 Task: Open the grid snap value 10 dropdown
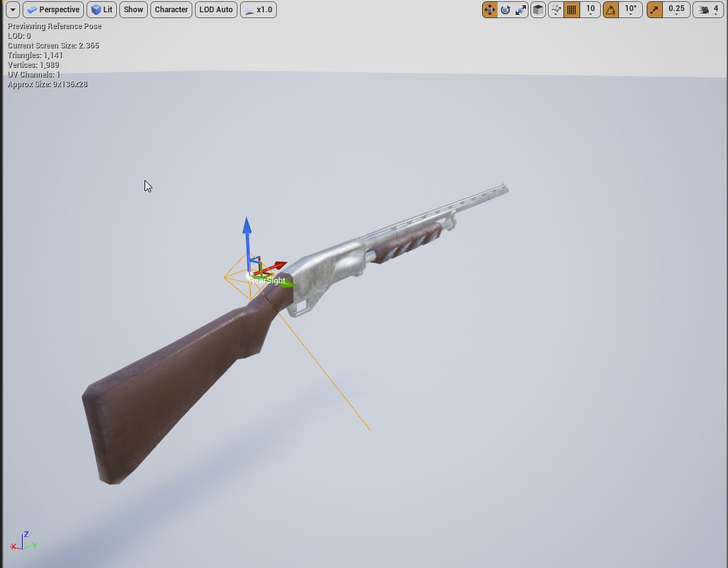pyautogui.click(x=590, y=10)
